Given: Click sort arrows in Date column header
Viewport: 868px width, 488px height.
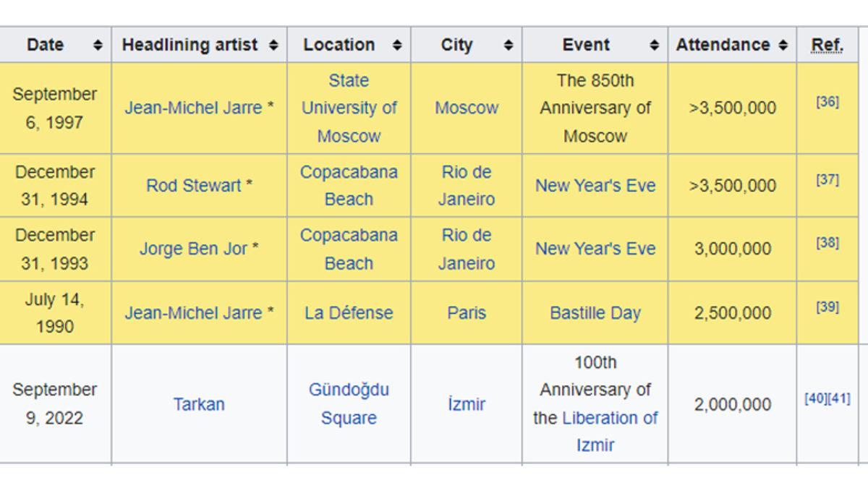Looking at the screenshot, I should pos(98,45).
